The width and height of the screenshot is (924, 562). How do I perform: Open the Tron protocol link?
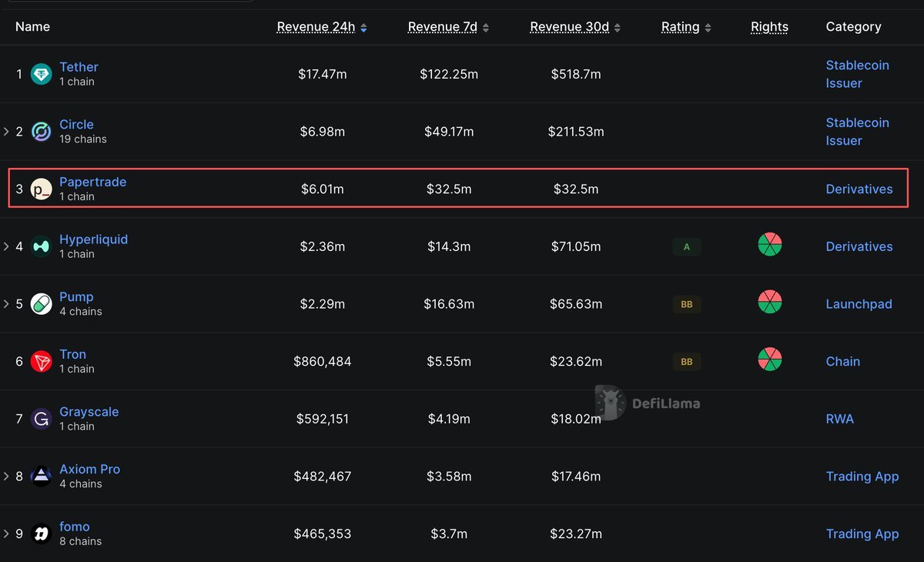tap(72, 354)
